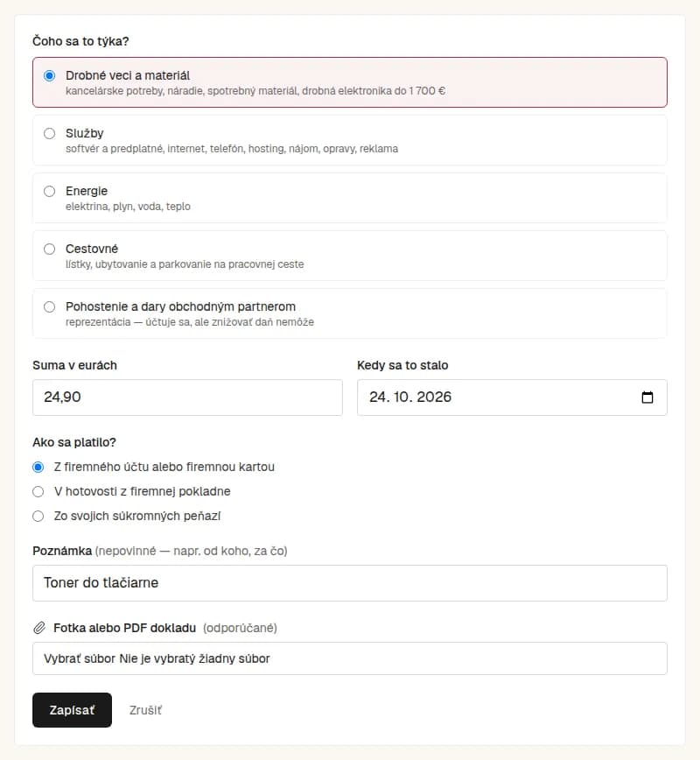
Task: Choose V hotovosti z firemnej pokladne
Action: (38, 491)
